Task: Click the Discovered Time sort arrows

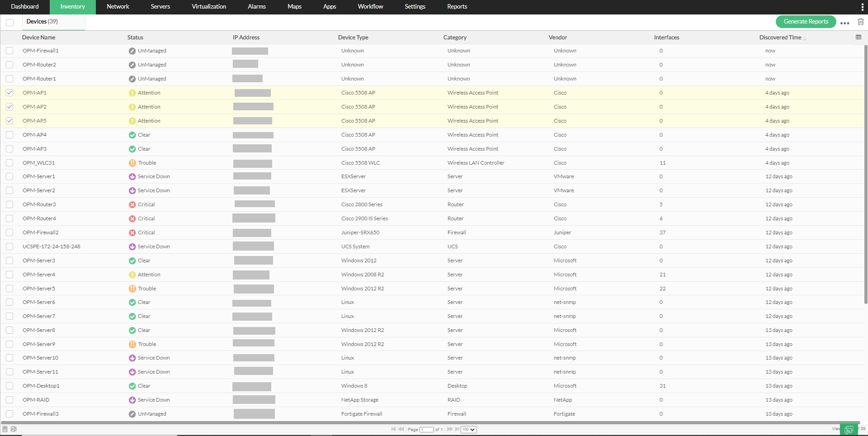Action: 805,38
